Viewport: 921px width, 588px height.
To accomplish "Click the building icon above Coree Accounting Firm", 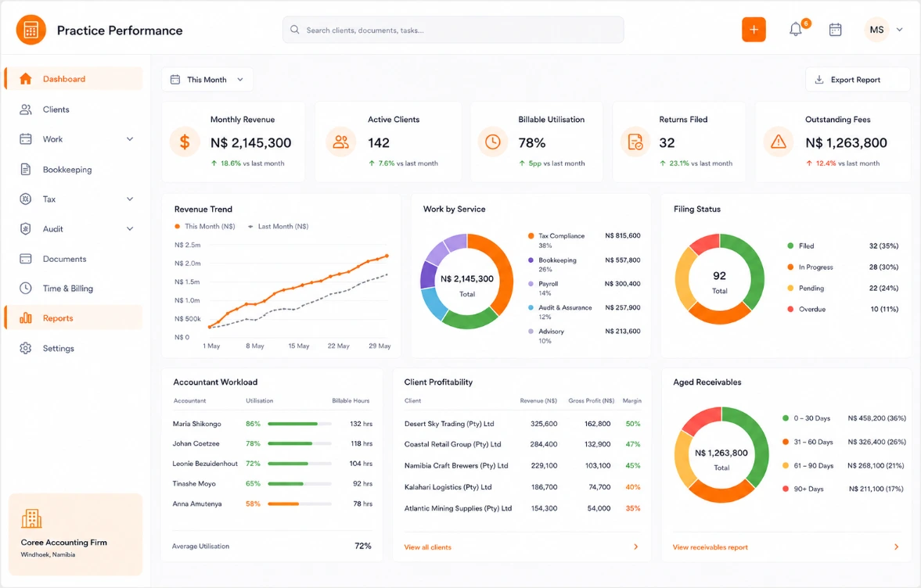I will [32, 518].
